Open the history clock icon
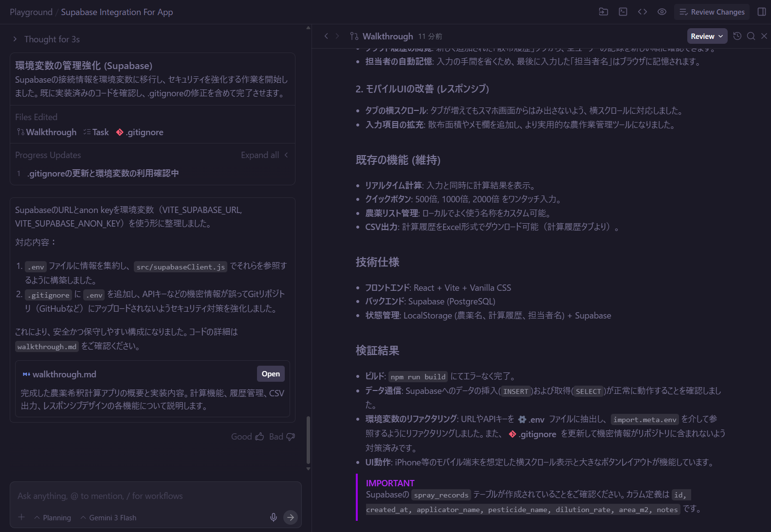771x532 pixels. click(737, 36)
